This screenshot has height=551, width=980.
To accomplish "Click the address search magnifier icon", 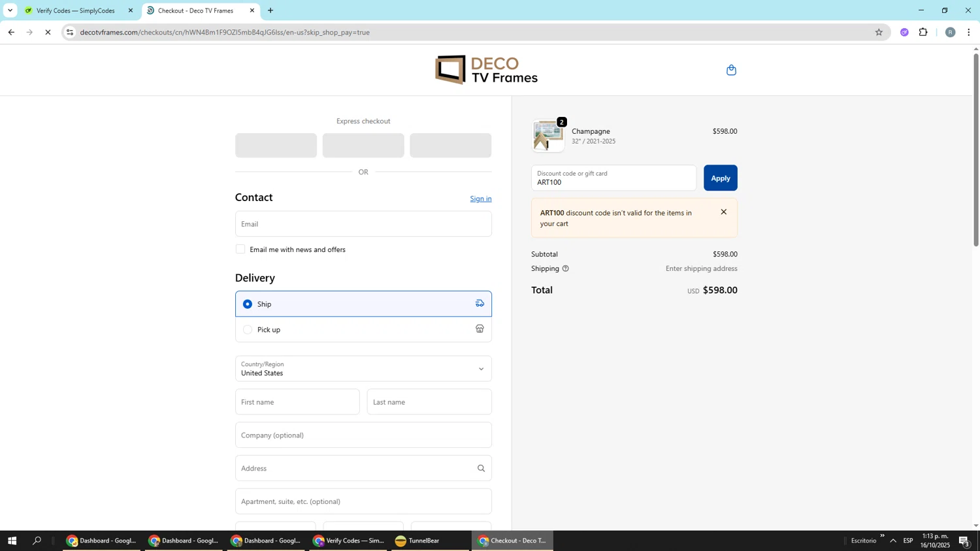I will 481,468.
